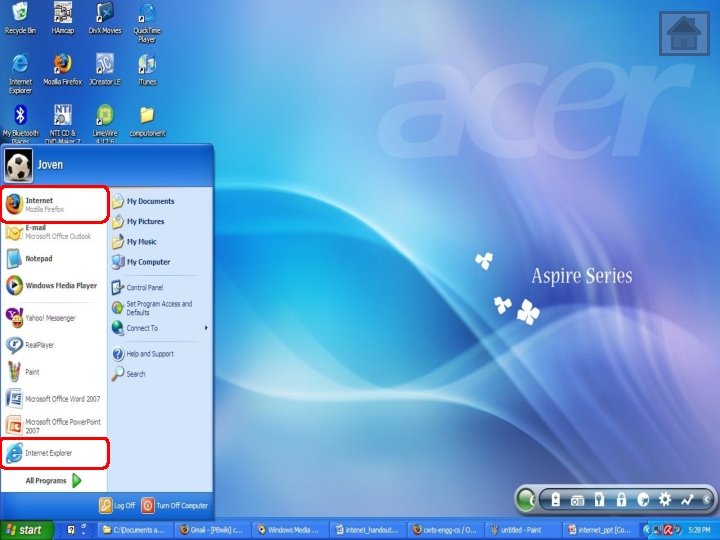Click the camera presentation icon in Acer toolbar
720x540 pixels.
point(577,500)
